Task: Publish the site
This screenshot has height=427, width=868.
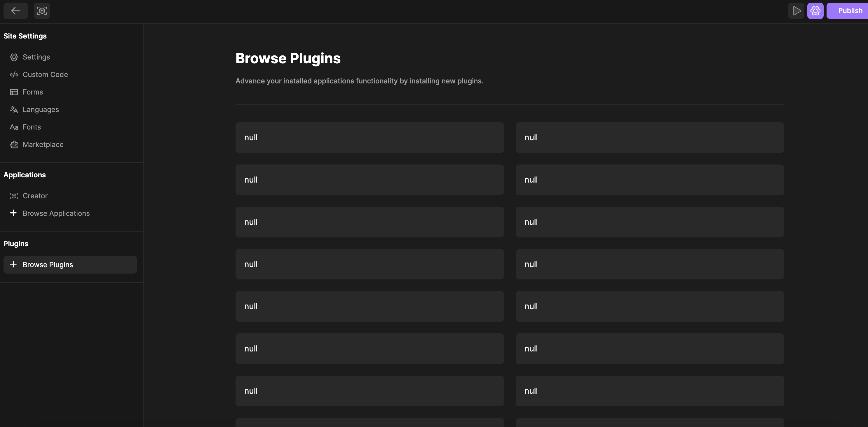Action: 848,11
